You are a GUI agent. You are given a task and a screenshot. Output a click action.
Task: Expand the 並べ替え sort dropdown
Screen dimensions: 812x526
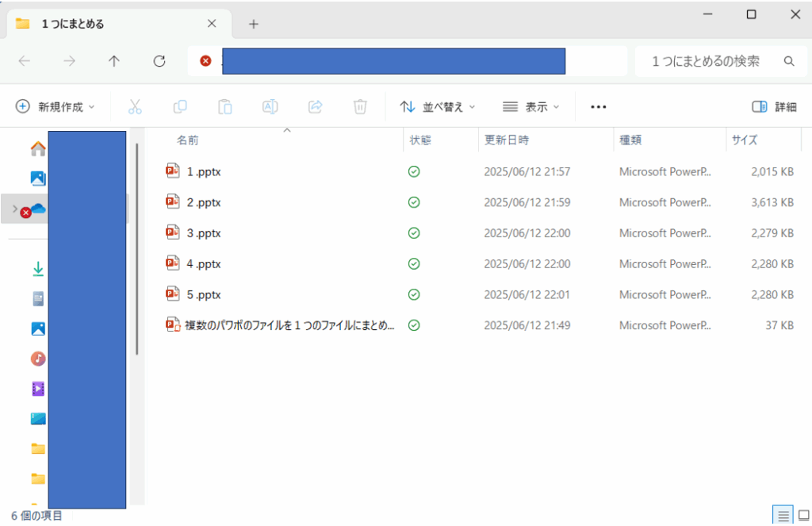click(438, 106)
